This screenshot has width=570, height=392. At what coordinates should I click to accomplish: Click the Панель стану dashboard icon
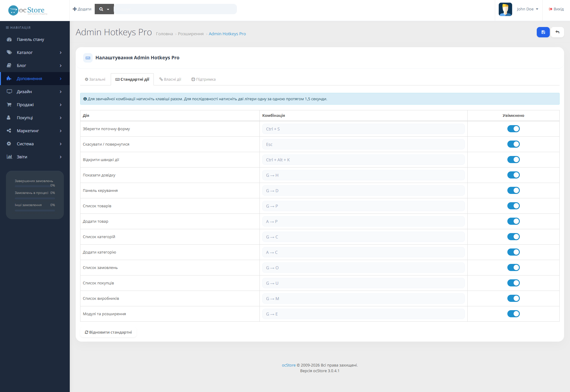point(9,39)
